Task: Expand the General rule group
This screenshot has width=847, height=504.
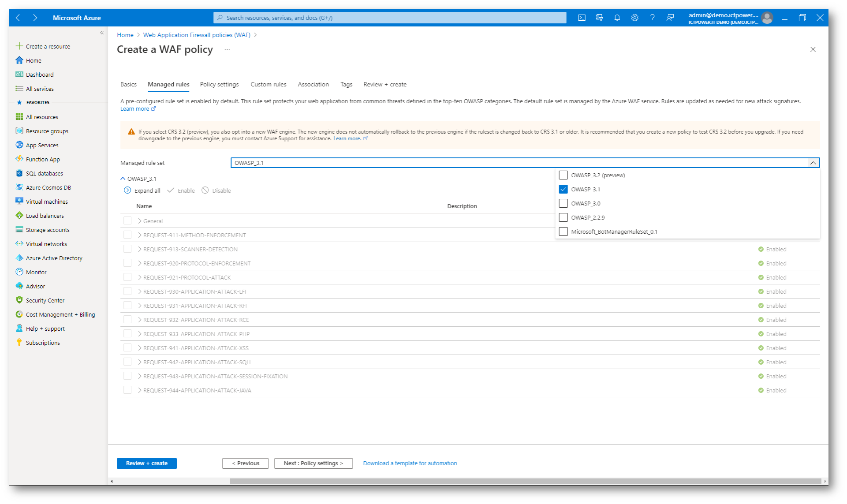Action: 139,221
